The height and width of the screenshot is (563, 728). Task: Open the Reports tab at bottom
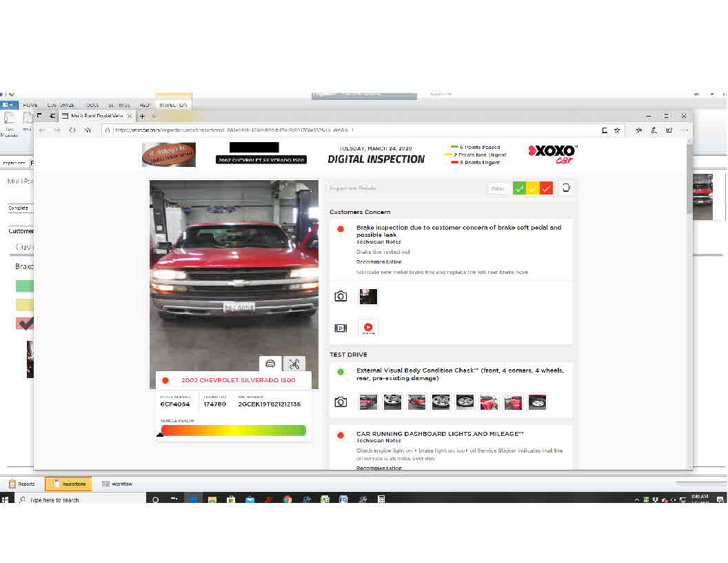pos(22,484)
